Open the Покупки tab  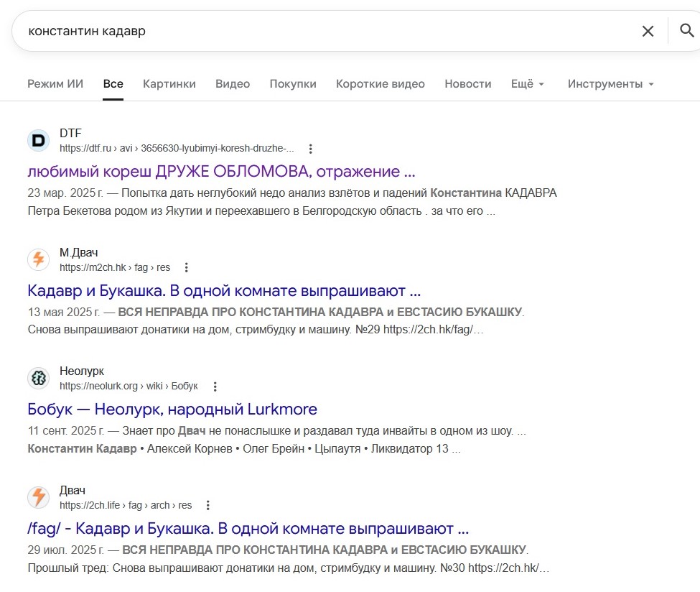point(293,84)
